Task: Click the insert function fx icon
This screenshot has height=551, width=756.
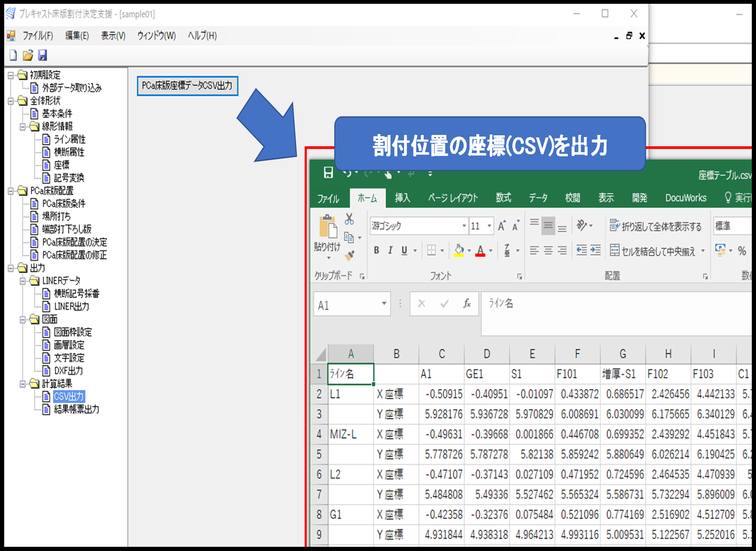Action: click(467, 303)
